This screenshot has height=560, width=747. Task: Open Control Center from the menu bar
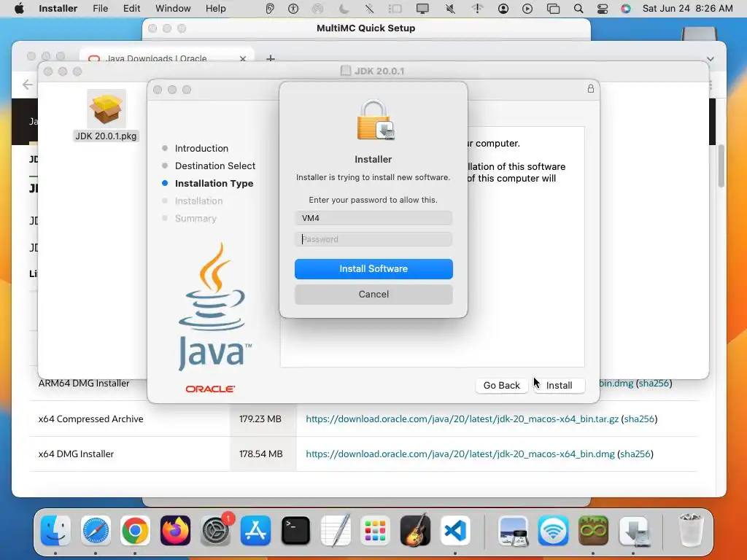coord(603,9)
